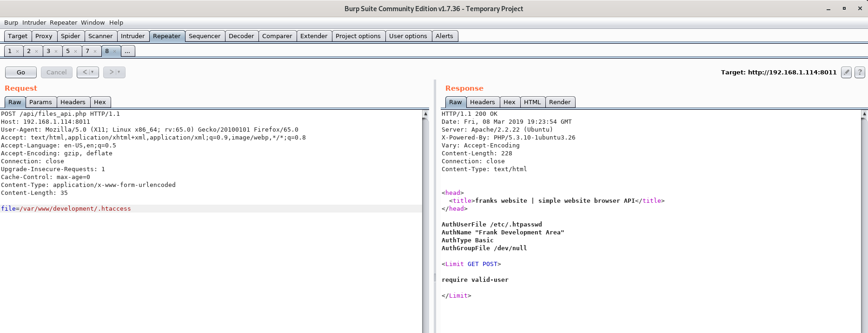The height and width of the screenshot is (333, 868).
Task: Add a new Repeater tab via the ellipsis tab
Action: tap(128, 51)
